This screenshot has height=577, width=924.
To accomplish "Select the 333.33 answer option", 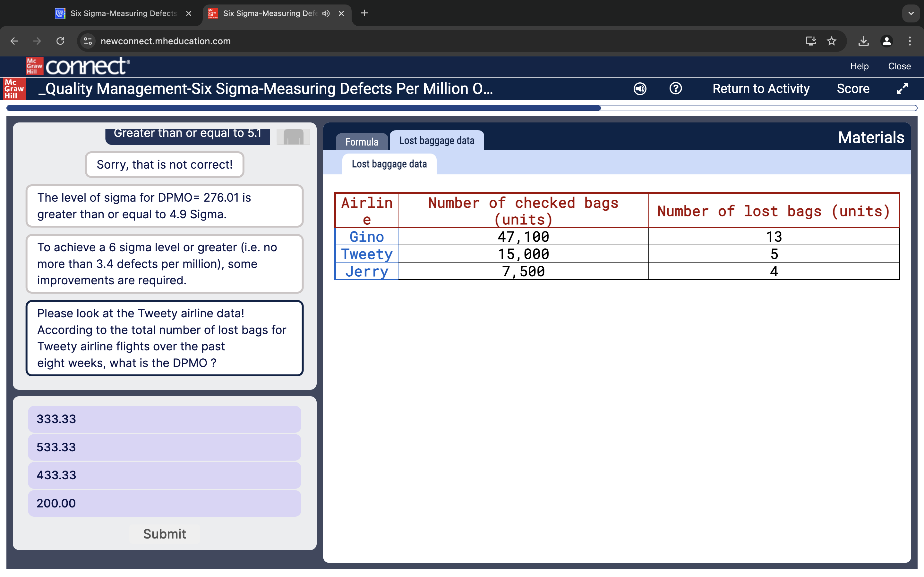I will pyautogui.click(x=164, y=419).
